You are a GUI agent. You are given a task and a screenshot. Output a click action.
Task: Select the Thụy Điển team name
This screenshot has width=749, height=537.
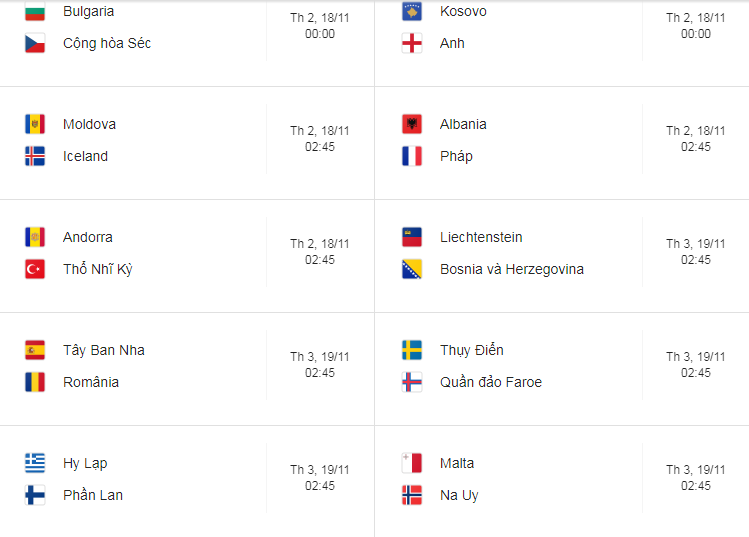pos(471,350)
